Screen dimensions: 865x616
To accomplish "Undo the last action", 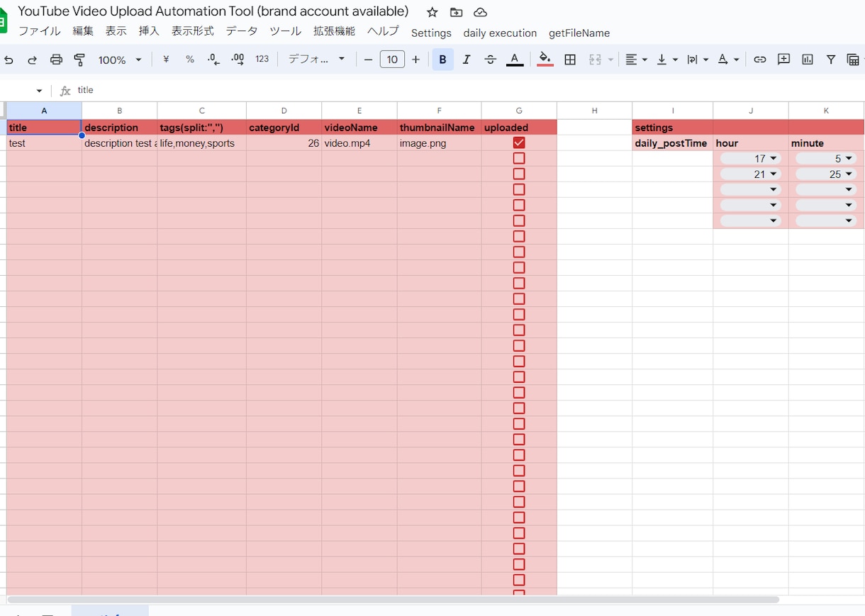I will (x=9, y=60).
